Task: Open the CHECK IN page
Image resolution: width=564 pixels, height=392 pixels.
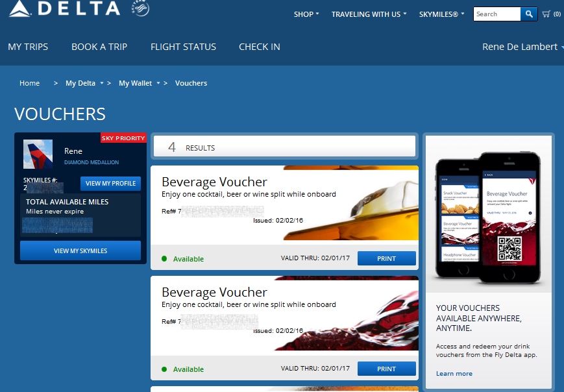Action: tap(260, 47)
